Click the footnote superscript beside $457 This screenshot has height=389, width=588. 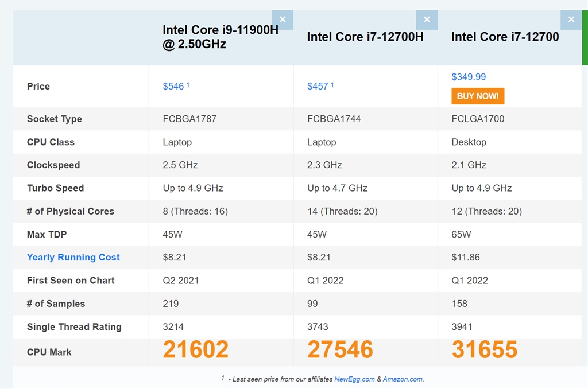tap(332, 85)
